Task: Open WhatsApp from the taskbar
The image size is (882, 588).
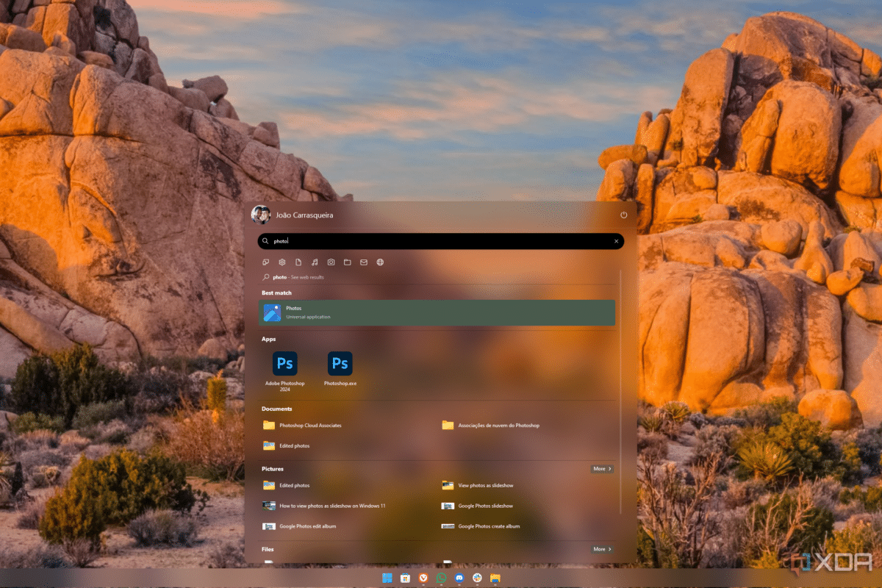Action: 441,578
